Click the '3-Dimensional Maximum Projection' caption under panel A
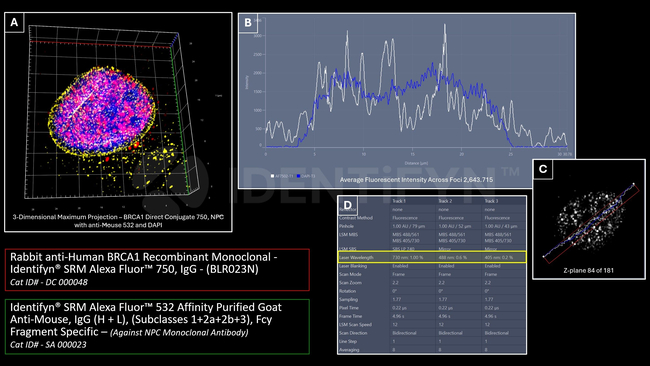 click(118, 221)
